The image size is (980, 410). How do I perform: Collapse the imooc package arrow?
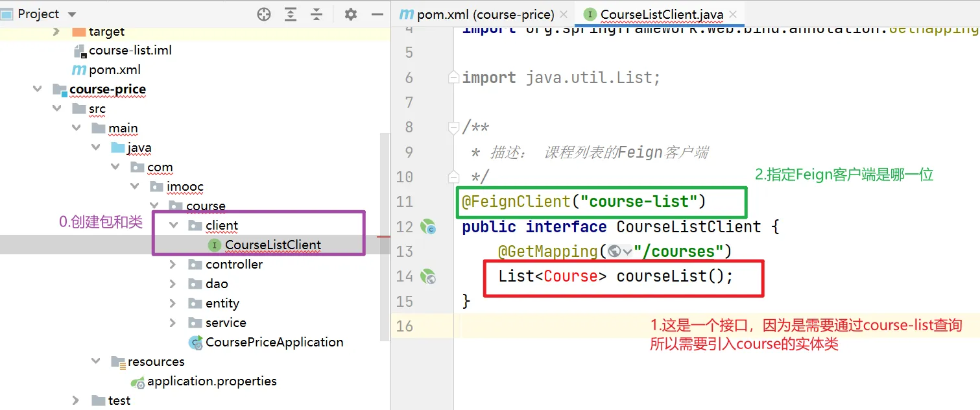(135, 186)
